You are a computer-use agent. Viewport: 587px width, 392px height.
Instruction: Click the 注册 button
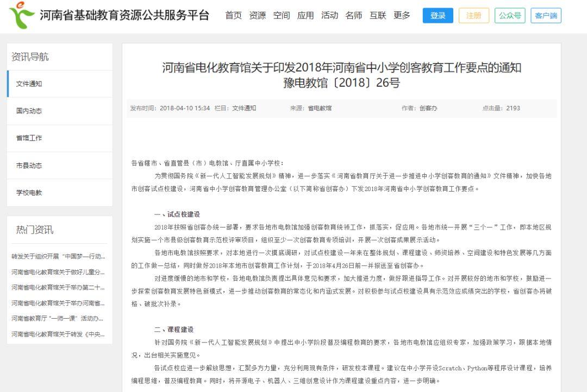tap(473, 16)
